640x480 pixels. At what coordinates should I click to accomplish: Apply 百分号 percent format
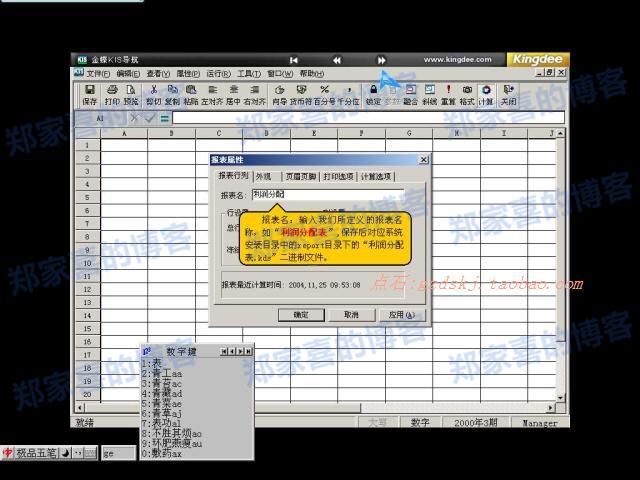(324, 95)
